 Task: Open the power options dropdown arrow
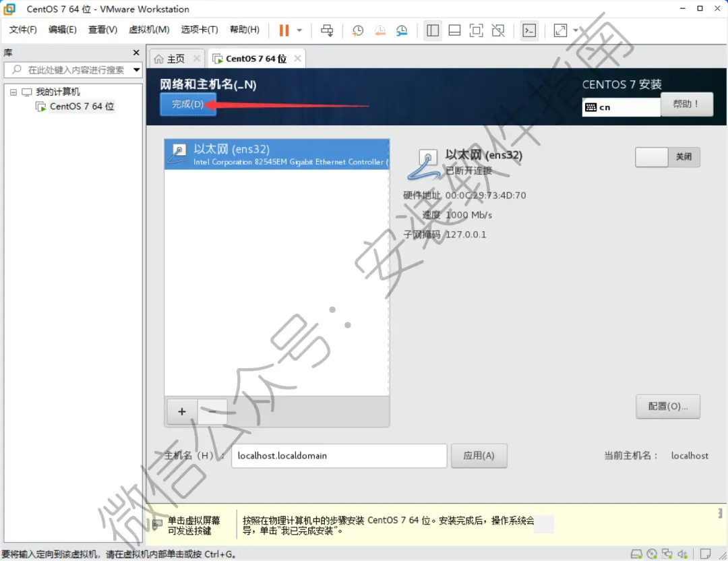tap(299, 30)
